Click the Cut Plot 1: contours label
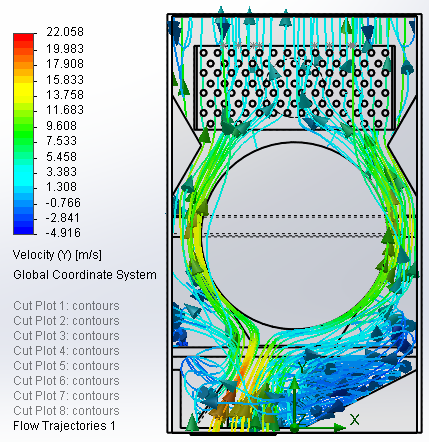This screenshot has width=429, height=442. coord(66,306)
